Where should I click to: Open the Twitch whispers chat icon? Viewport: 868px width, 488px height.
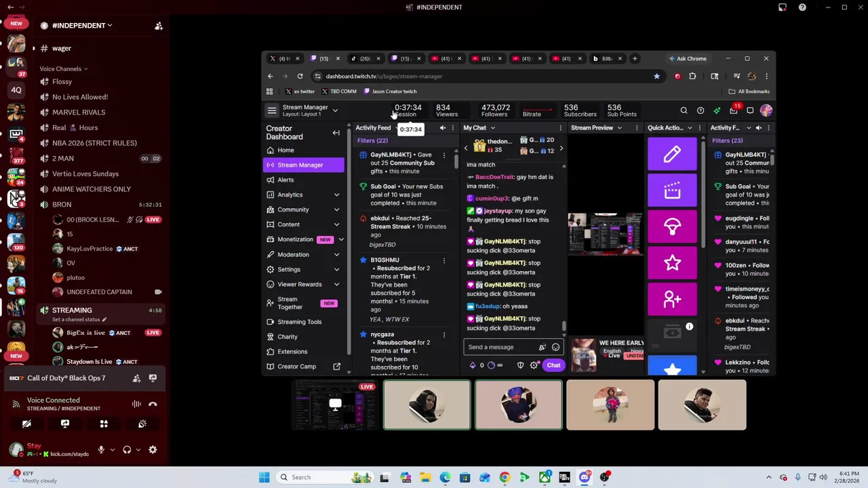click(750, 110)
